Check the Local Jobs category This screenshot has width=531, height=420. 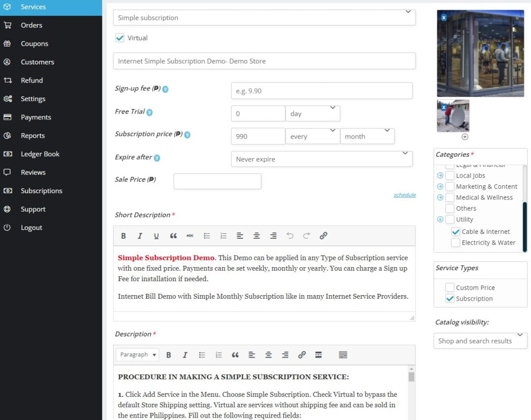click(x=450, y=176)
